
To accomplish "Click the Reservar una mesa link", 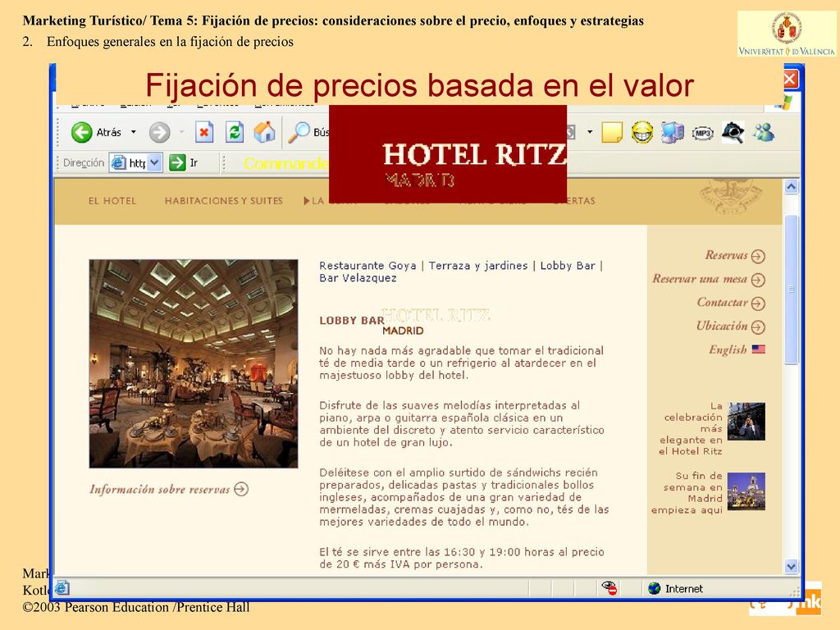I will coord(700,279).
